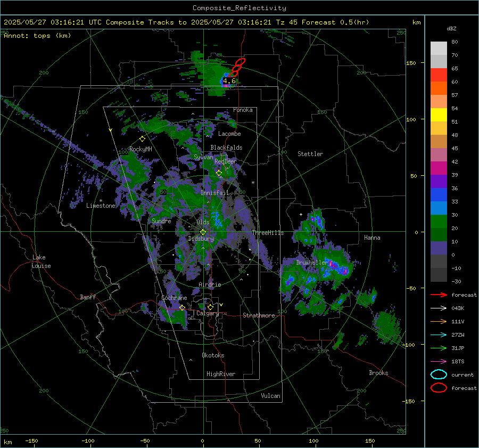Click the Strathmore city label
This screenshot has height=448, width=479.
pos(259,315)
